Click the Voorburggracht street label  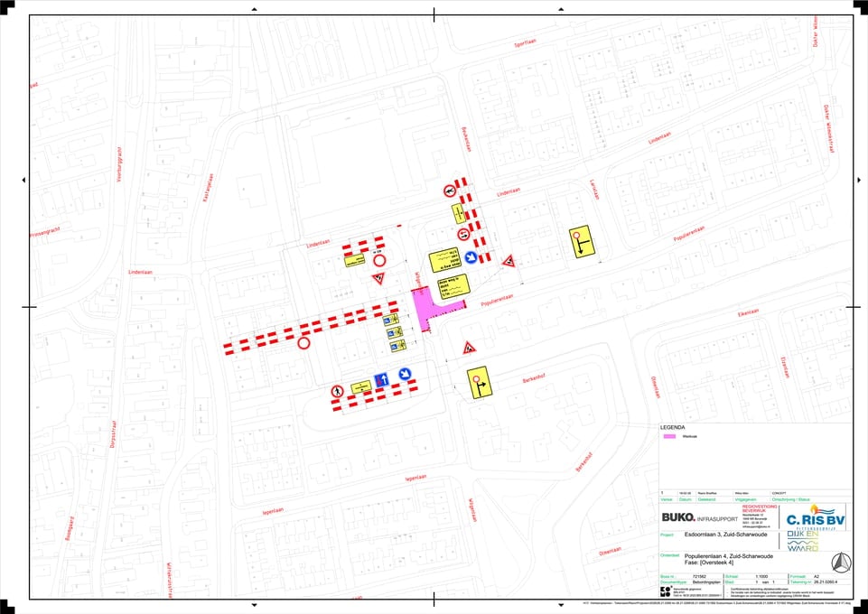[119, 163]
